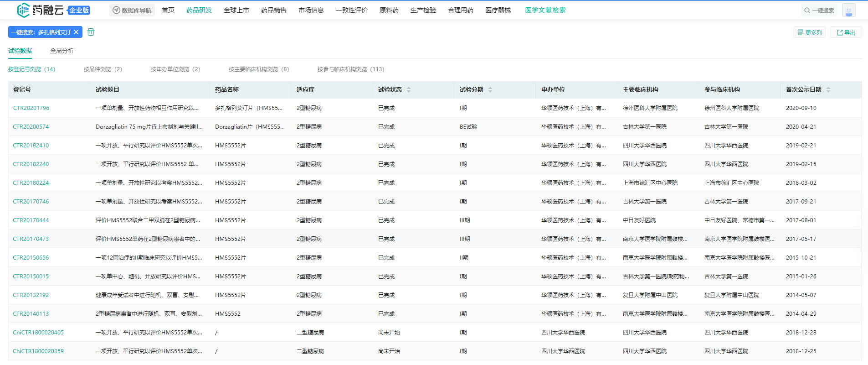
Task: Open the user avatar menu
Action: (848, 10)
